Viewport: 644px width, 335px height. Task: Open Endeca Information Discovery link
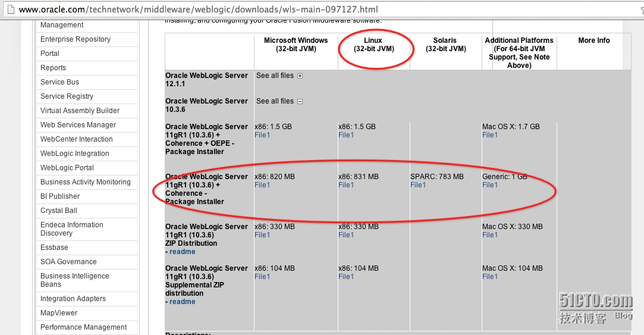pyautogui.click(x=72, y=229)
